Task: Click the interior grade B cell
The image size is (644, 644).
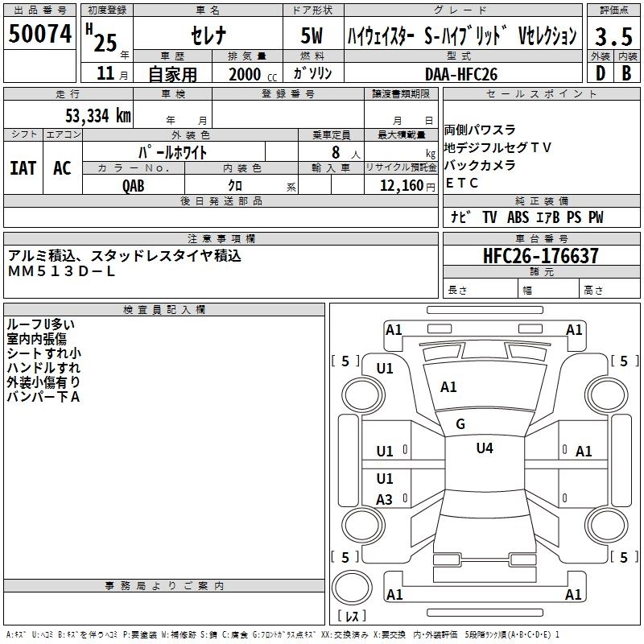Action: point(626,72)
